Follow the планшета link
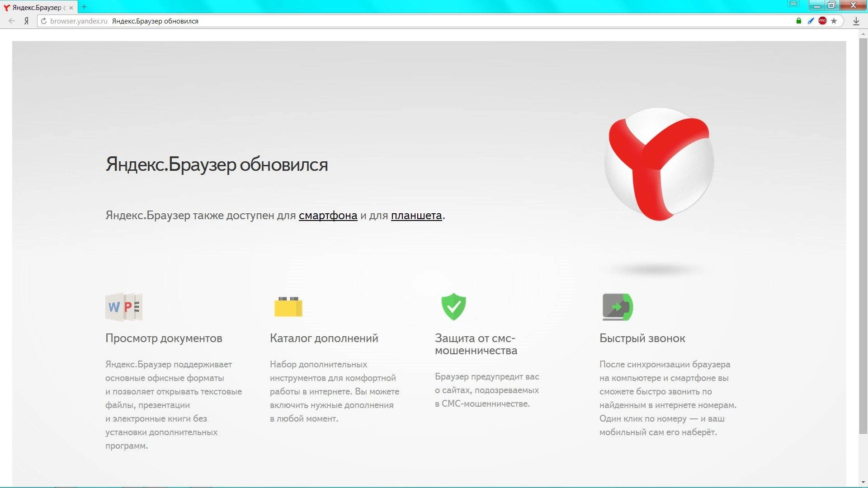868x488 pixels. (x=416, y=216)
